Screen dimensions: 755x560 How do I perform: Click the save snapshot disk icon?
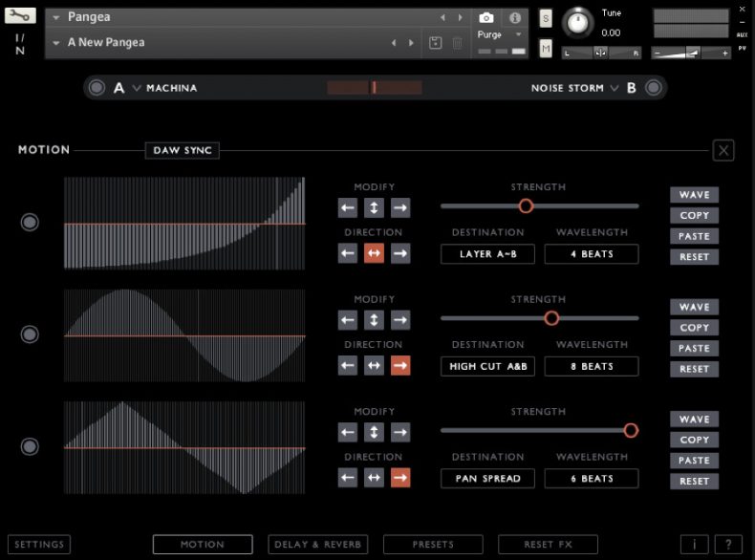click(436, 43)
